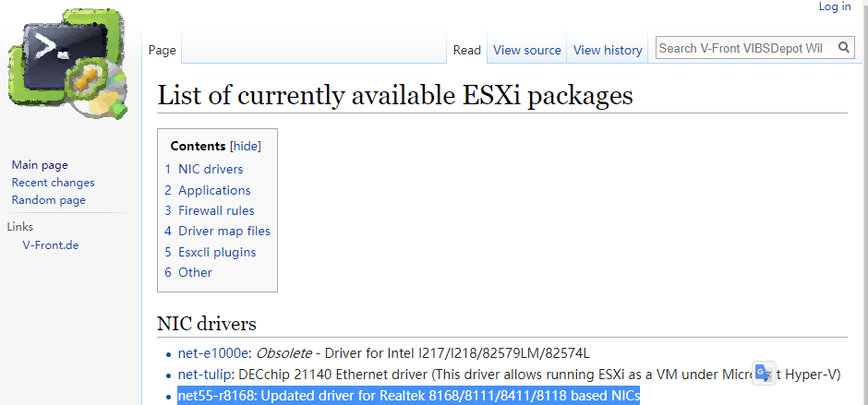Hide the Contents table
The image size is (868, 405).
coord(246,146)
